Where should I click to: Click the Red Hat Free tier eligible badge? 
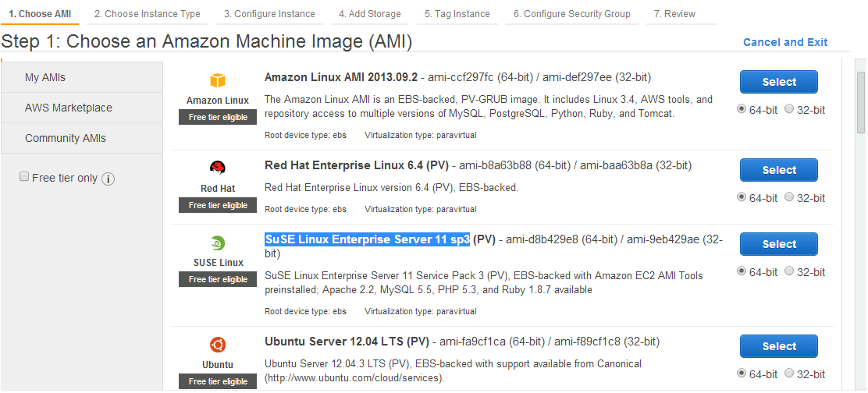tap(218, 205)
